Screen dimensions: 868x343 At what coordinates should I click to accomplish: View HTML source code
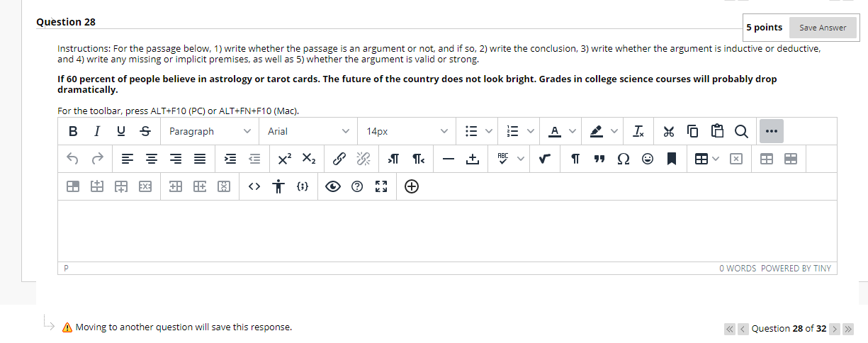[254, 186]
